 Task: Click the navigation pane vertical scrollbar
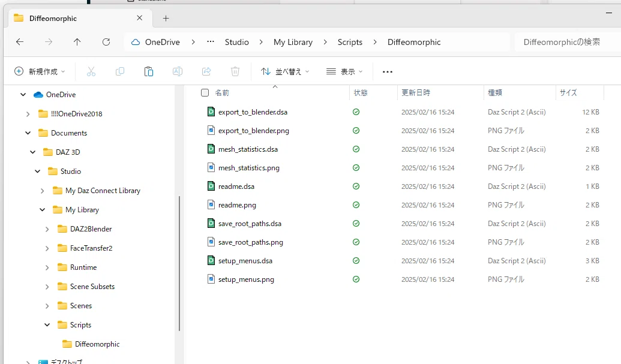pos(179,263)
